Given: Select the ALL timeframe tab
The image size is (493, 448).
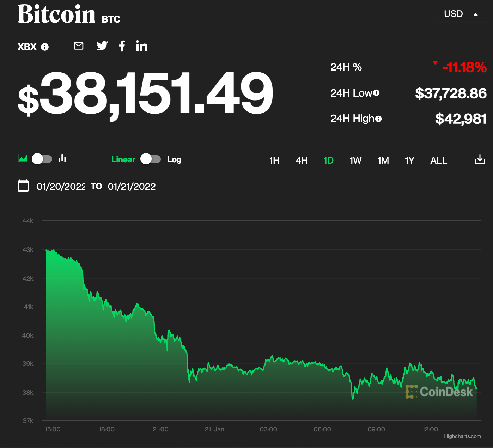Looking at the screenshot, I should pyautogui.click(x=438, y=160).
